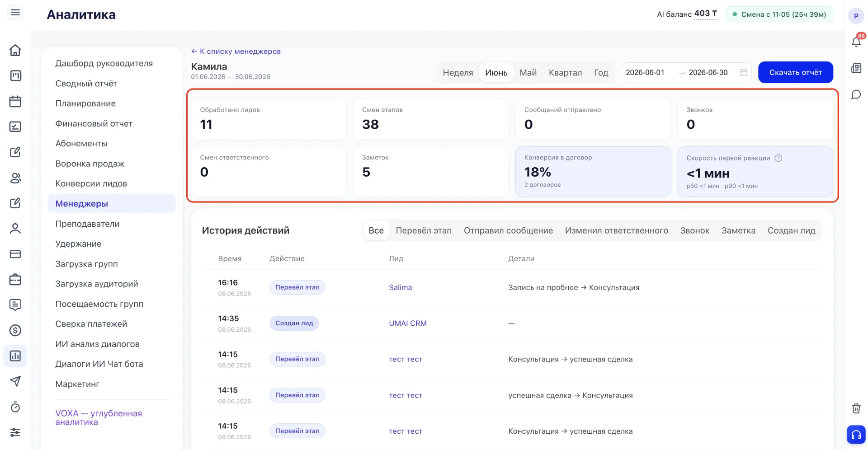Open the home icon in sidebar

click(x=15, y=50)
